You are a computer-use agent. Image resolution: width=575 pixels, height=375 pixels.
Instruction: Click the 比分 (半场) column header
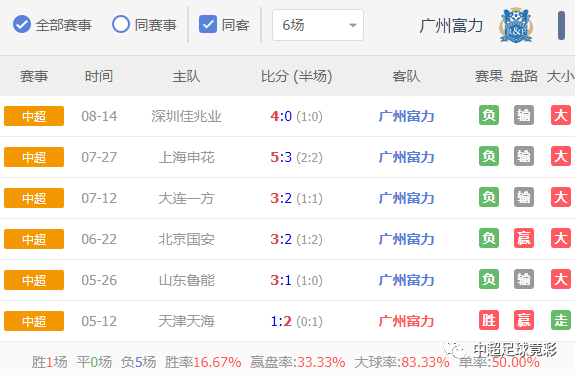296,76
